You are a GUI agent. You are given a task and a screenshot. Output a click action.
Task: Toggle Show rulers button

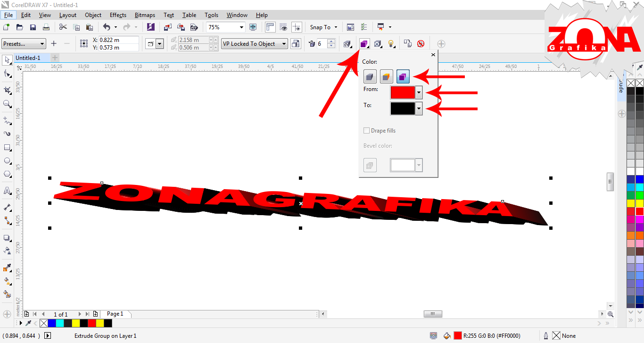[x=270, y=27]
